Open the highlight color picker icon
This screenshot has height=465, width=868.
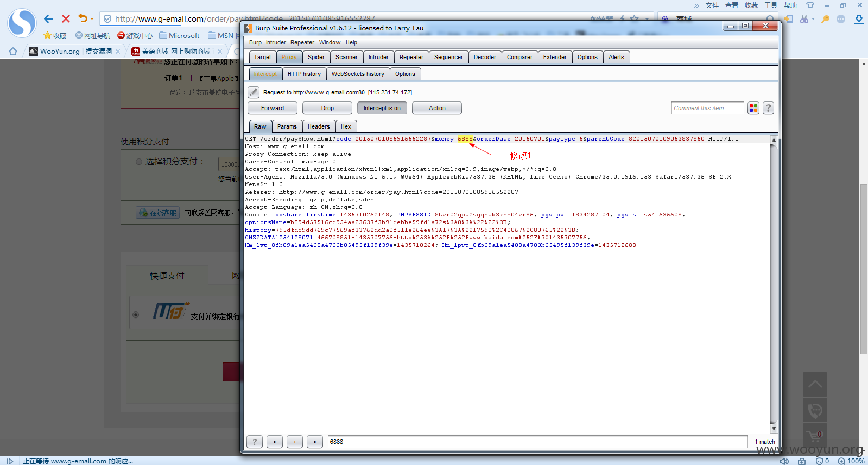click(753, 108)
